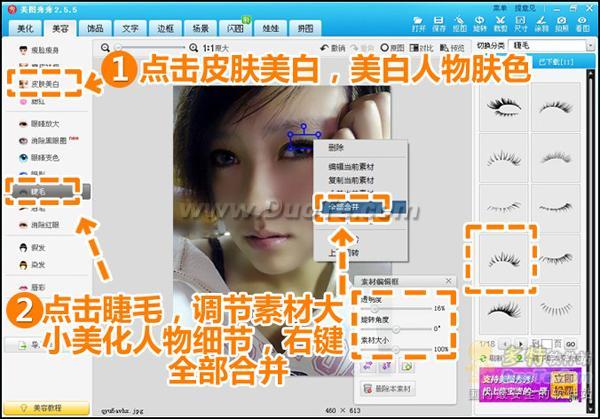Select the 裁剪 crop scissors icon
The height and width of the screenshot is (419, 600).
coord(500,24)
